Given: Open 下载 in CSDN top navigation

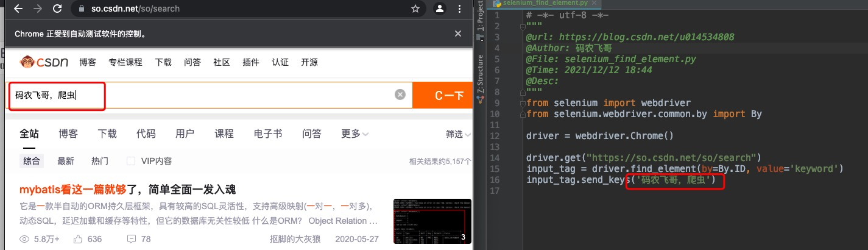Looking at the screenshot, I should [163, 62].
